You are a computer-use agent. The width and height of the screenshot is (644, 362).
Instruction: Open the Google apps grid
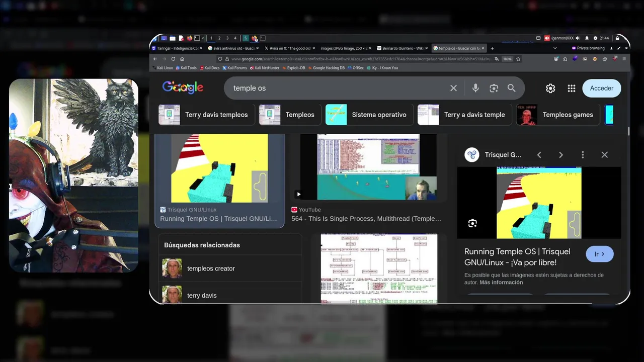tap(572, 88)
